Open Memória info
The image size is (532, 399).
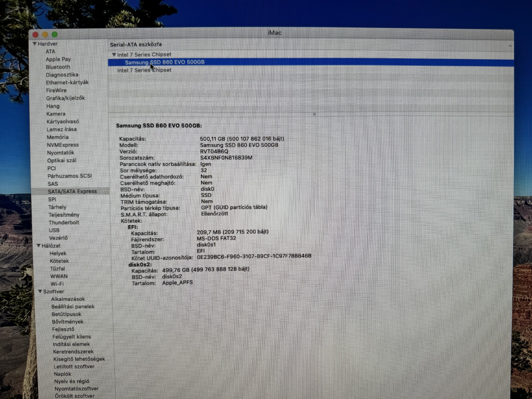point(58,137)
